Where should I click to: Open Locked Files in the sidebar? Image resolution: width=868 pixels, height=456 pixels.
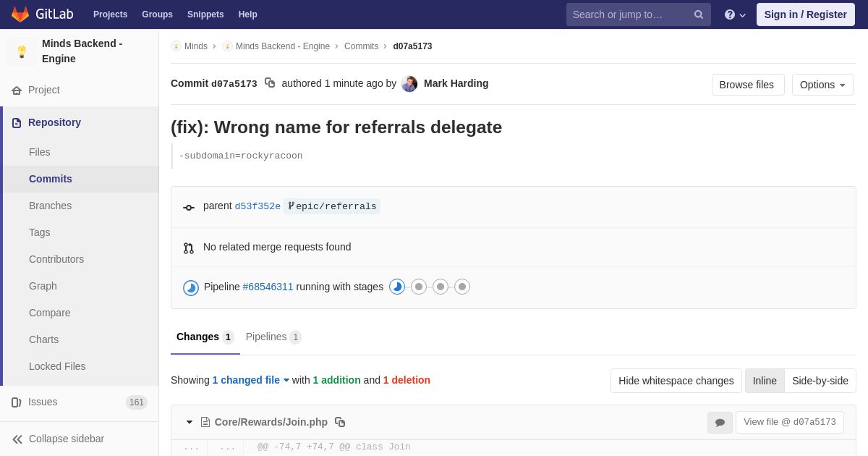click(x=80, y=366)
